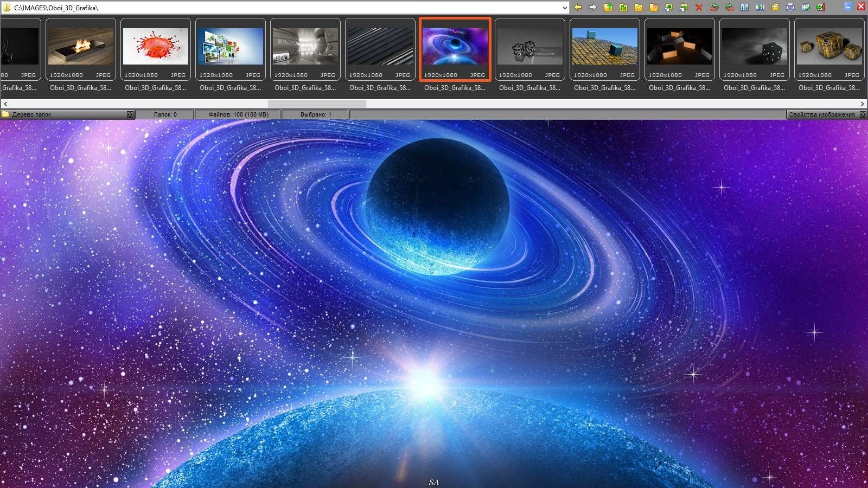The image size is (868, 488).
Task: Open the compare images tool
Action: [x=744, y=7]
